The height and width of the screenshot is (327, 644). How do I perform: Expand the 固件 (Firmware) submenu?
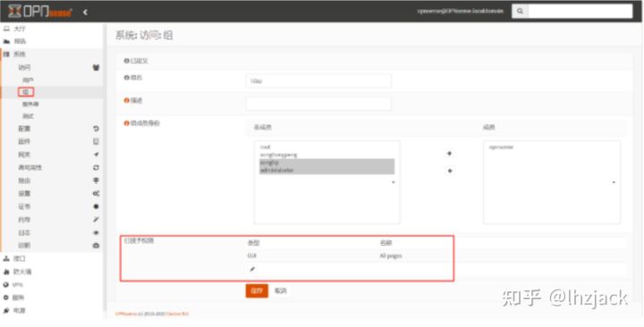pos(25,141)
